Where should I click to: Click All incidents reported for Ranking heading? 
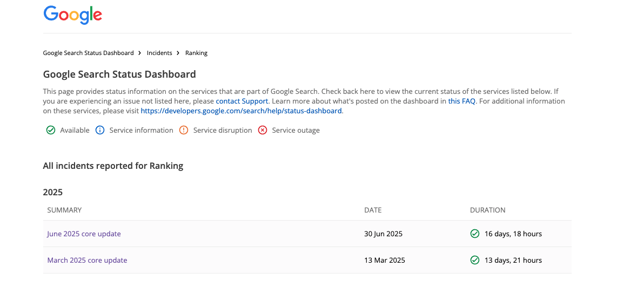113,166
